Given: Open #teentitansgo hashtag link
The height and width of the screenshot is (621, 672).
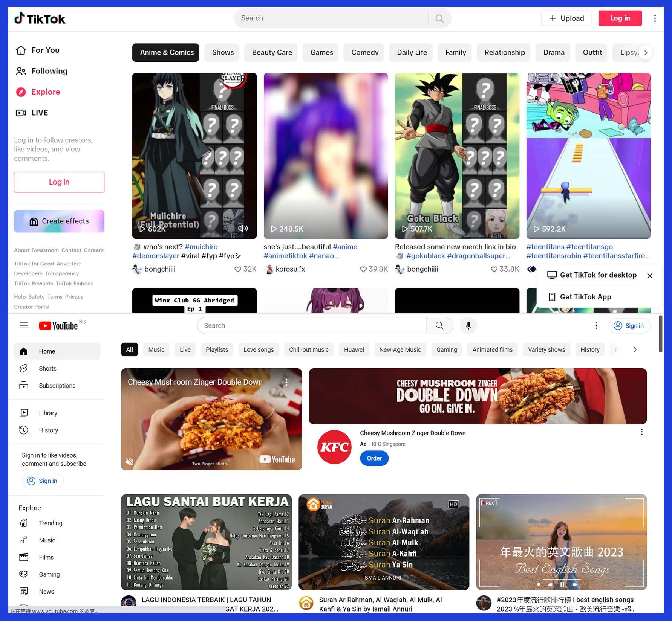Looking at the screenshot, I should tap(589, 247).
